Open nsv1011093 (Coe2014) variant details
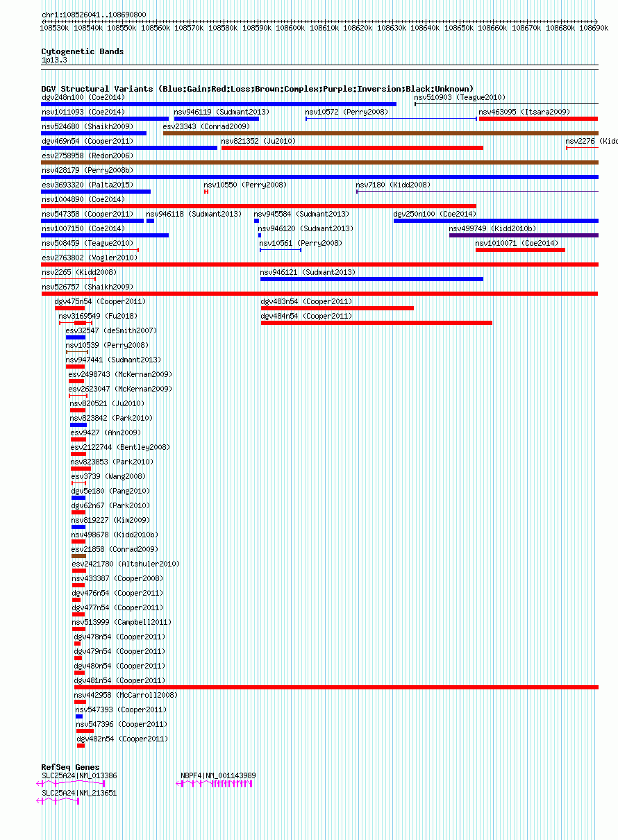Screen dimensions: 618x840 (83, 112)
